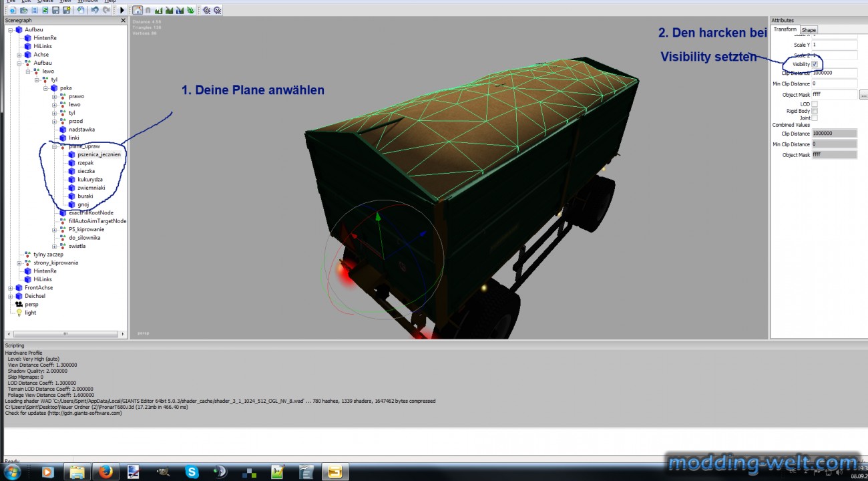Select the pszenica_jecznien shape node

[99, 154]
